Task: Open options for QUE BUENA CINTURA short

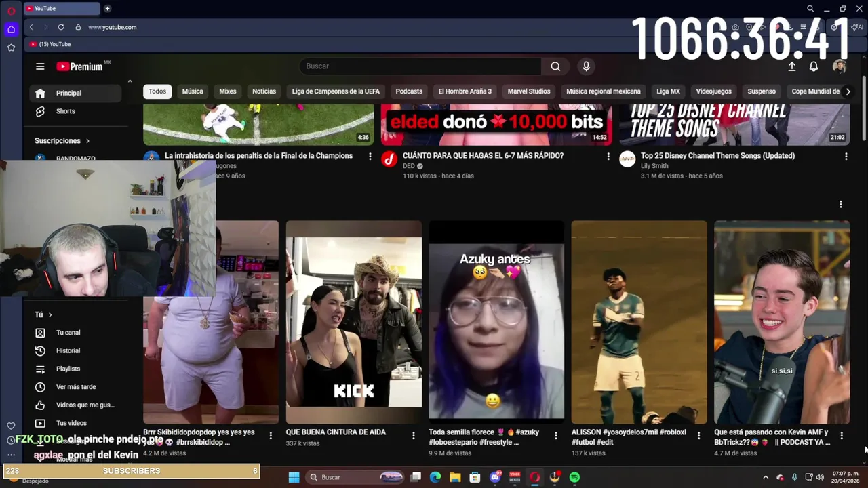Action: tap(413, 436)
